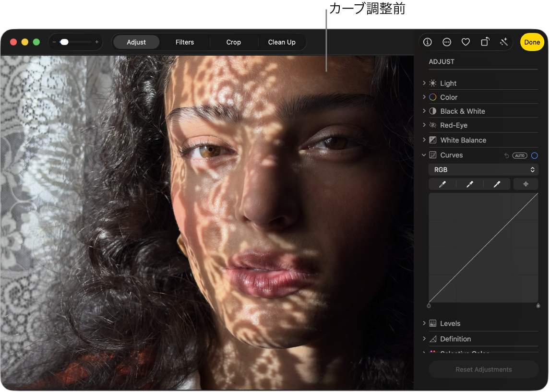This screenshot has height=392, width=550.
Task: Collapse the Curves section
Action: 424,155
